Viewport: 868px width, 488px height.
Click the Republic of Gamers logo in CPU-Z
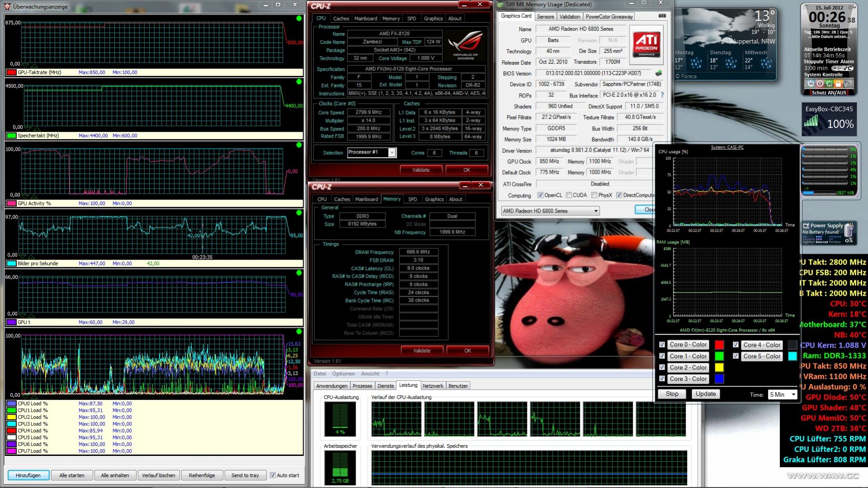tap(465, 46)
